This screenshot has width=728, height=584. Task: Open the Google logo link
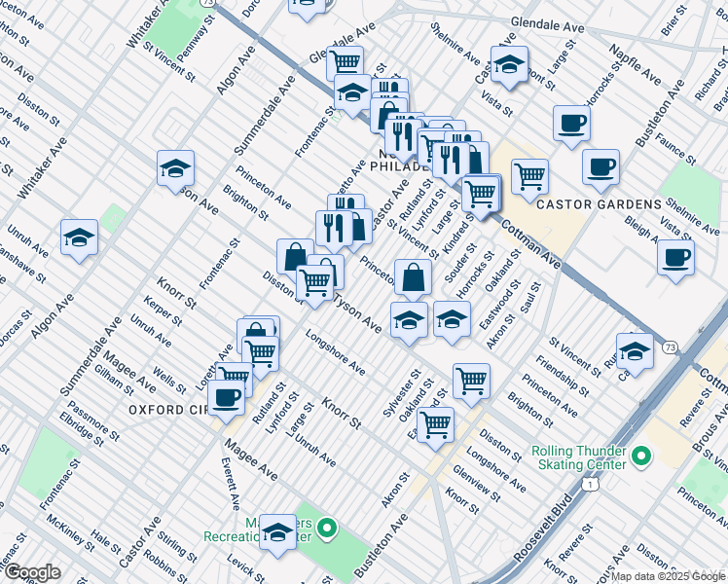click(33, 573)
